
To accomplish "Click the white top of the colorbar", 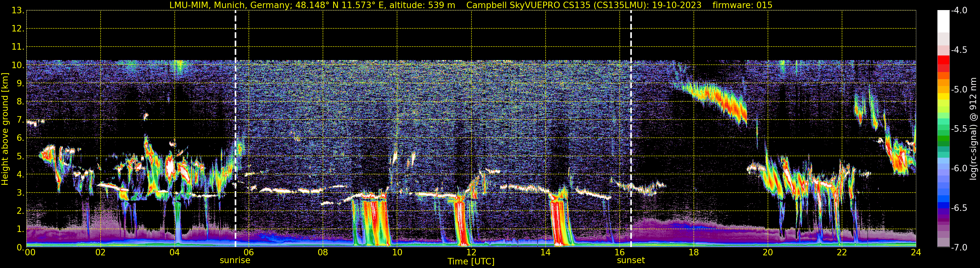I will click(944, 21).
